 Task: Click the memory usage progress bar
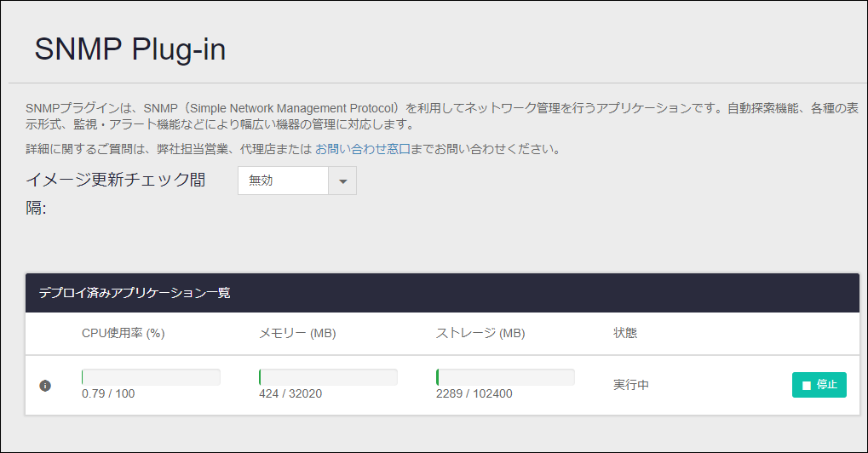click(328, 377)
